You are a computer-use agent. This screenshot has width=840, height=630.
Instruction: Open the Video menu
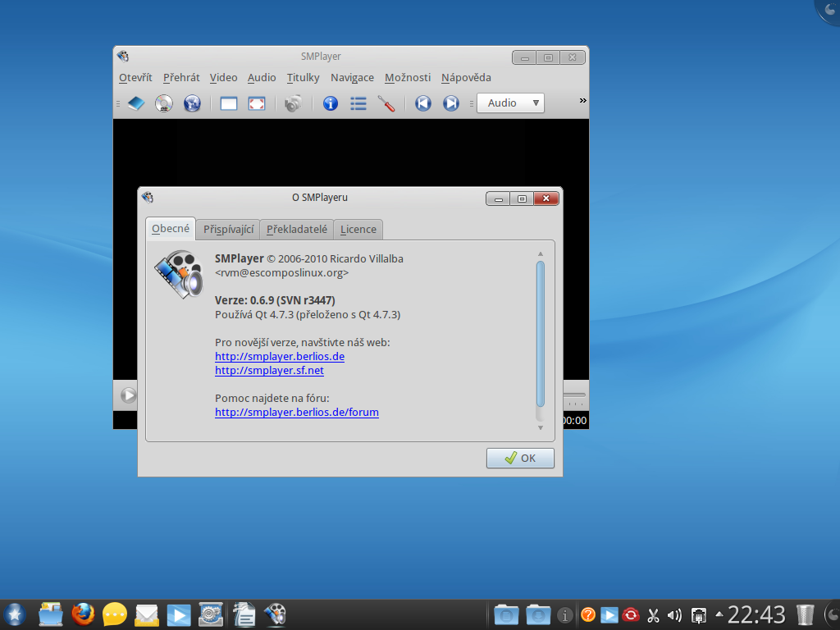(x=223, y=78)
